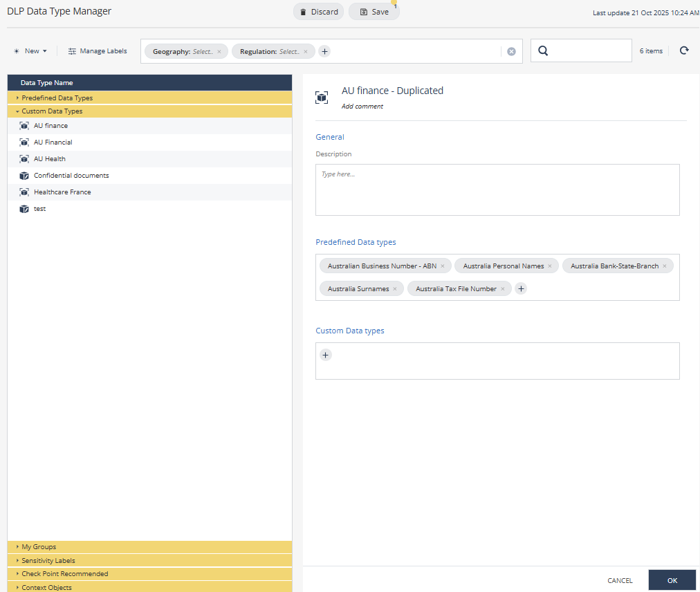This screenshot has width=700, height=592.
Task: Collapse the Custom Data Types section
Action: pos(52,111)
